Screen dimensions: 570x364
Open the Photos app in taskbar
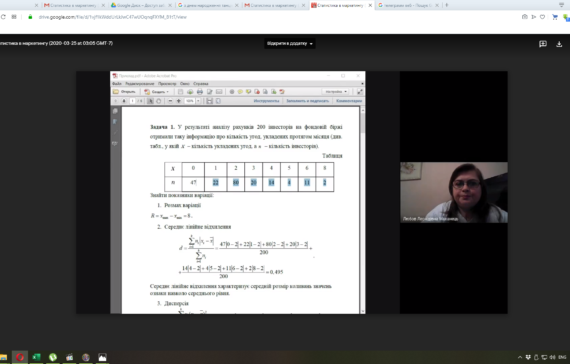click(x=103, y=357)
